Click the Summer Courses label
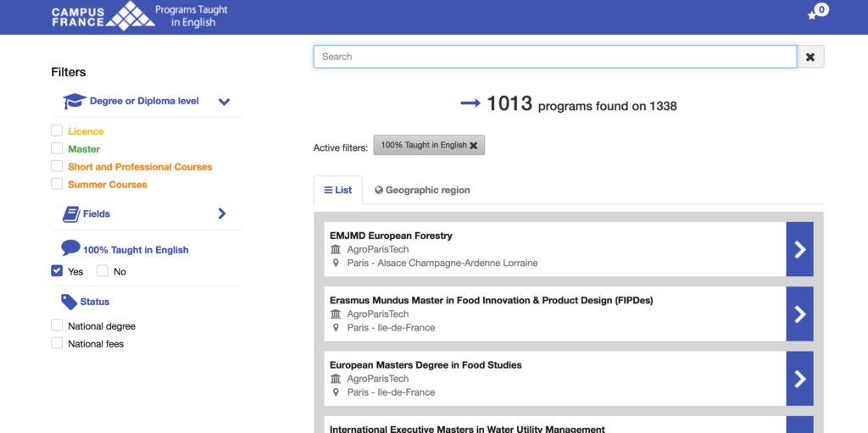The width and height of the screenshot is (868, 433). point(108,185)
